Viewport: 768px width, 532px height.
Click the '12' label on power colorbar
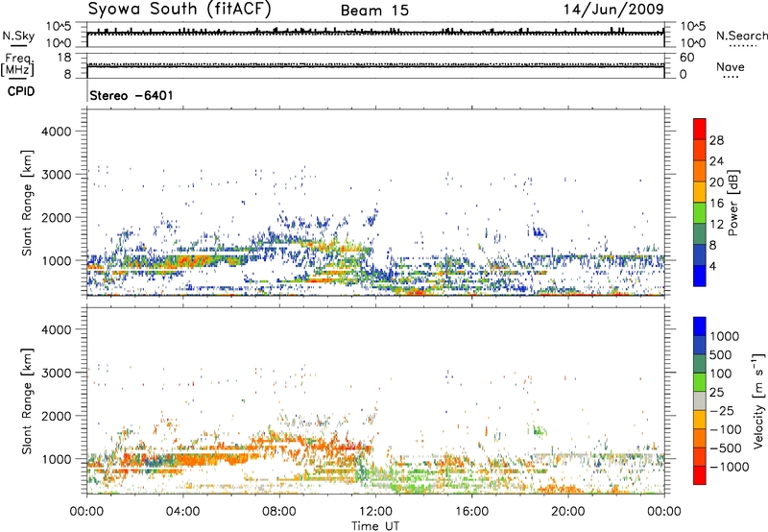click(x=716, y=225)
